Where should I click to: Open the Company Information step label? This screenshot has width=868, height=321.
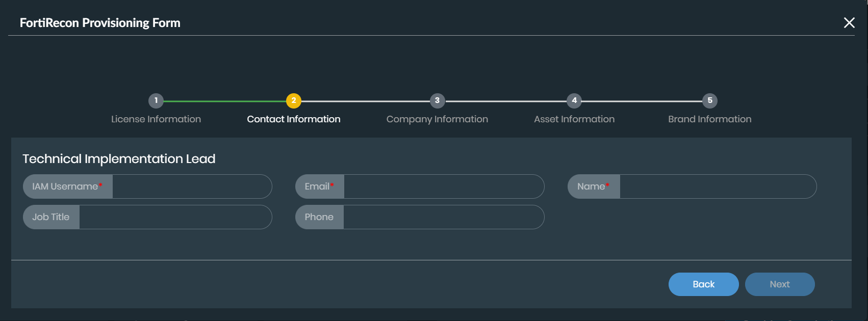[x=437, y=119]
